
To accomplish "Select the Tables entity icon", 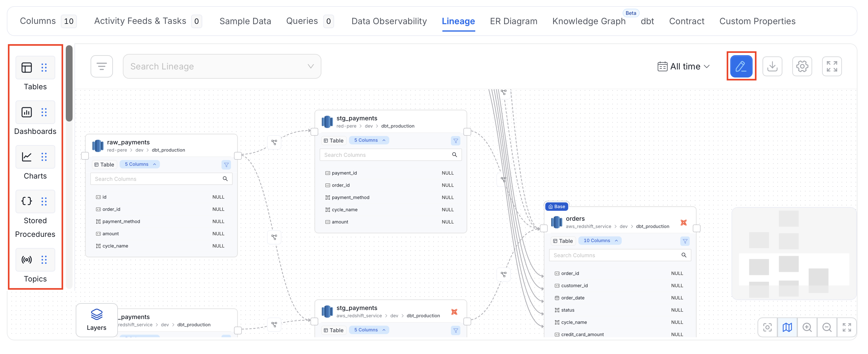I will 27,67.
